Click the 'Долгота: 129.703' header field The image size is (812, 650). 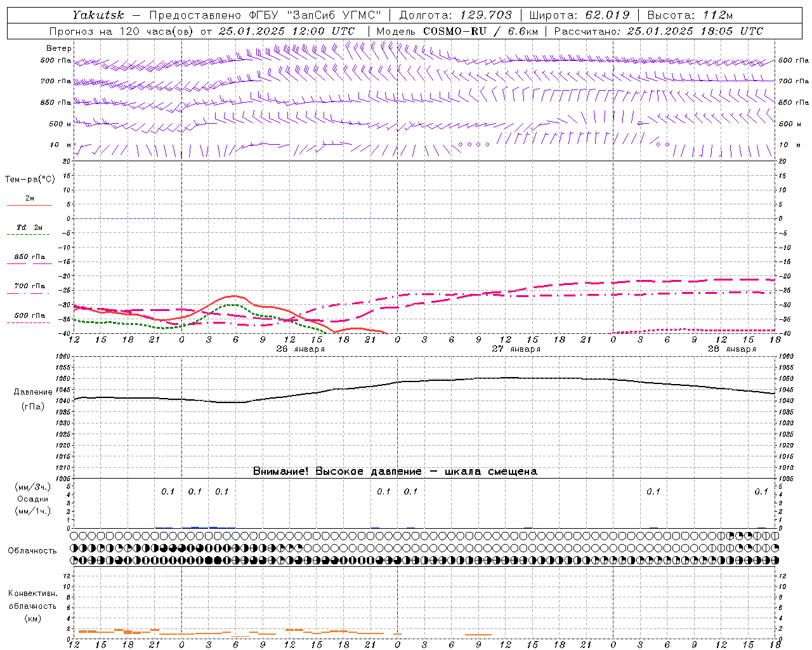tap(455, 15)
